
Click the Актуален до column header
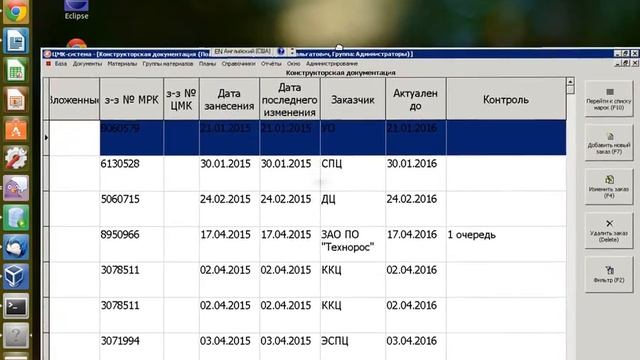(416, 100)
